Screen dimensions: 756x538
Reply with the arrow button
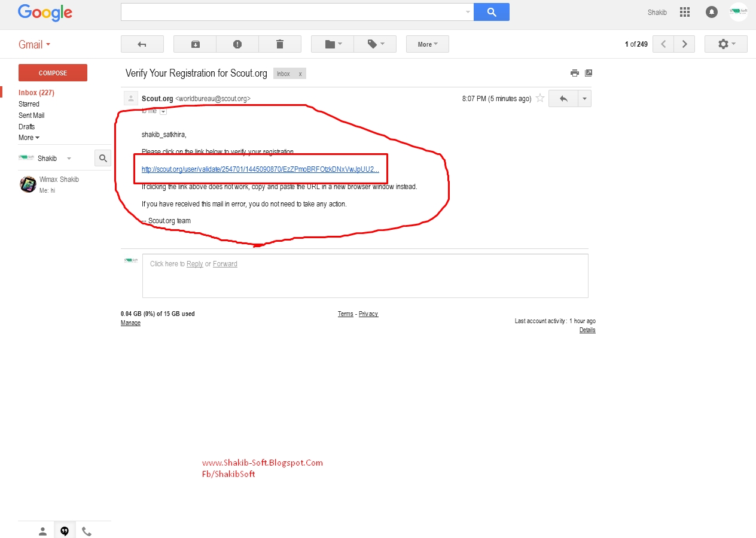pyautogui.click(x=563, y=99)
